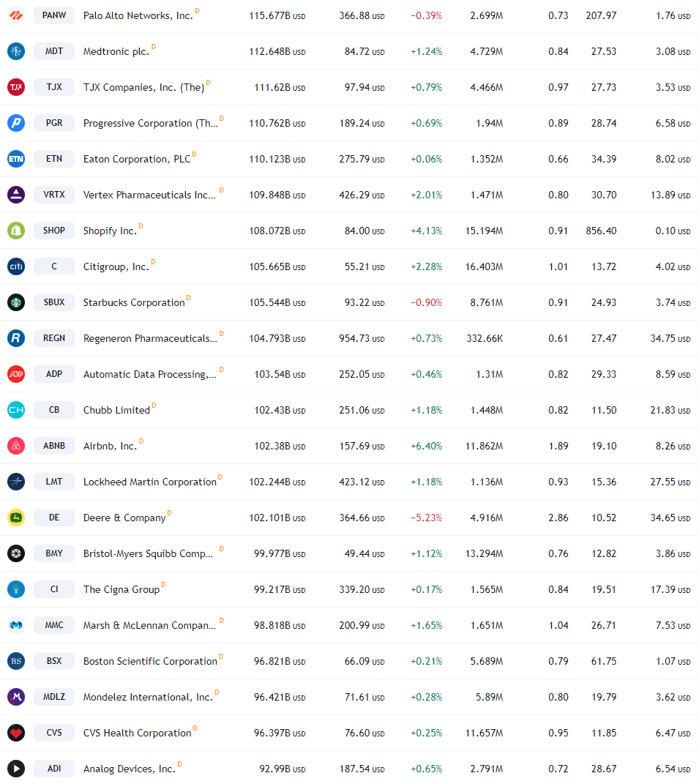Click the Lockheed Martin logo icon
The image size is (699, 784).
coord(16,482)
